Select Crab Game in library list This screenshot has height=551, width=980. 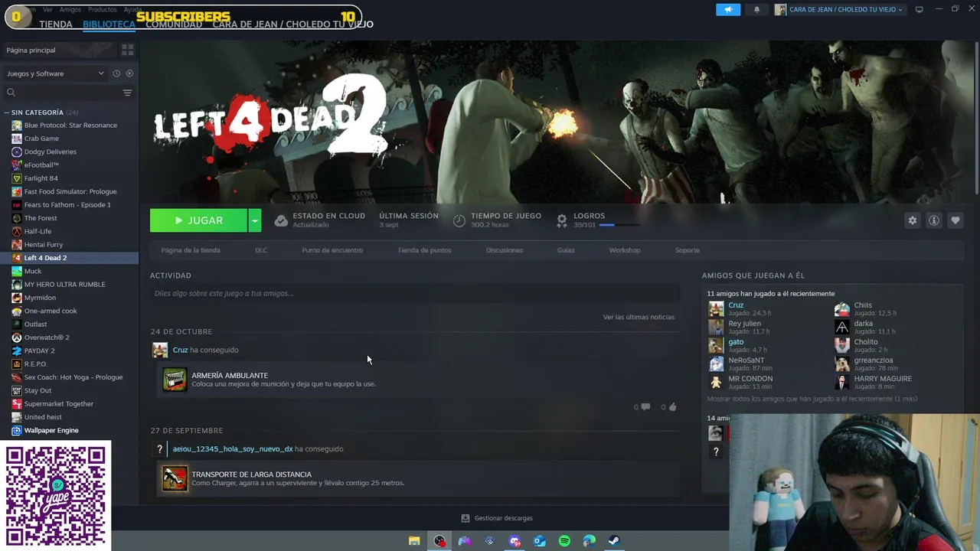[69, 139]
